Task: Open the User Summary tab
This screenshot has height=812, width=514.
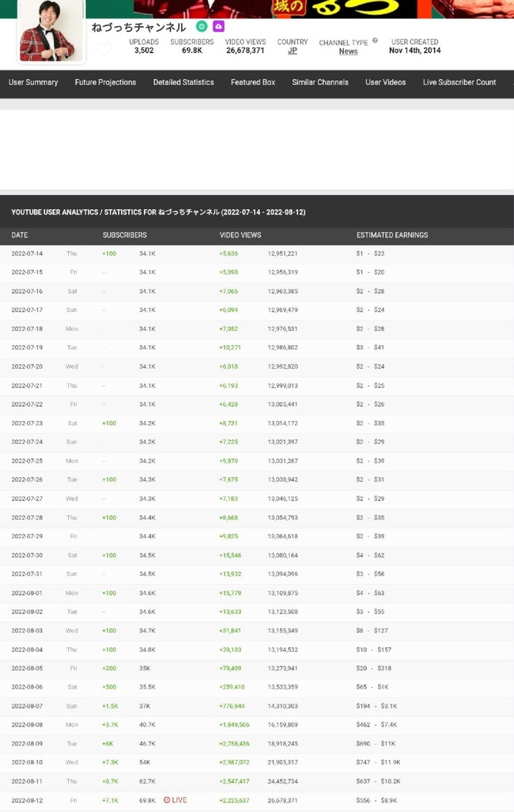Action: point(33,82)
